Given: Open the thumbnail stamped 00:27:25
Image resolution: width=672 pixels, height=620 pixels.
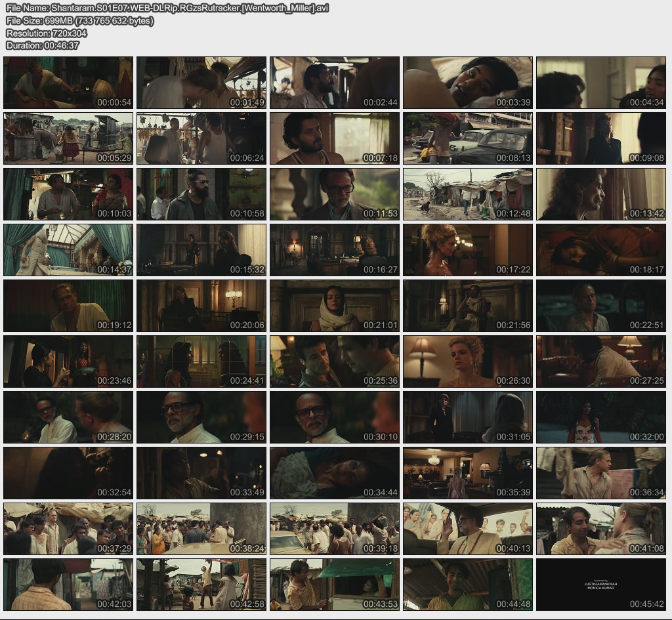Looking at the screenshot, I should [601, 362].
